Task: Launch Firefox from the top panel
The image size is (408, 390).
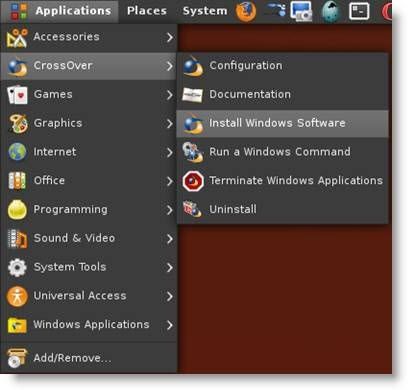Action: (x=246, y=11)
